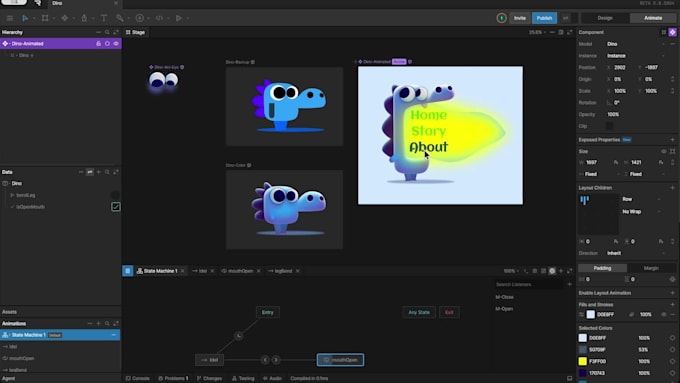Choose the Artboard frame tool
Screen dimensions: 680x383
click(x=45, y=18)
